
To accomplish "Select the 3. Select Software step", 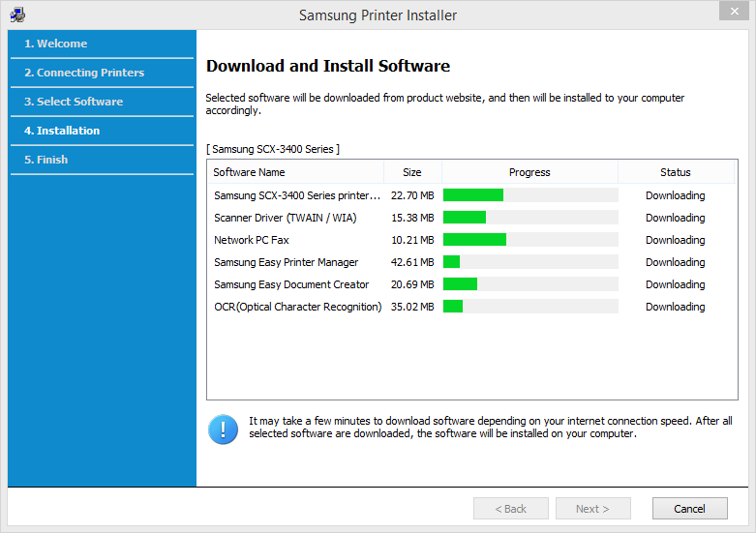I will [x=74, y=102].
